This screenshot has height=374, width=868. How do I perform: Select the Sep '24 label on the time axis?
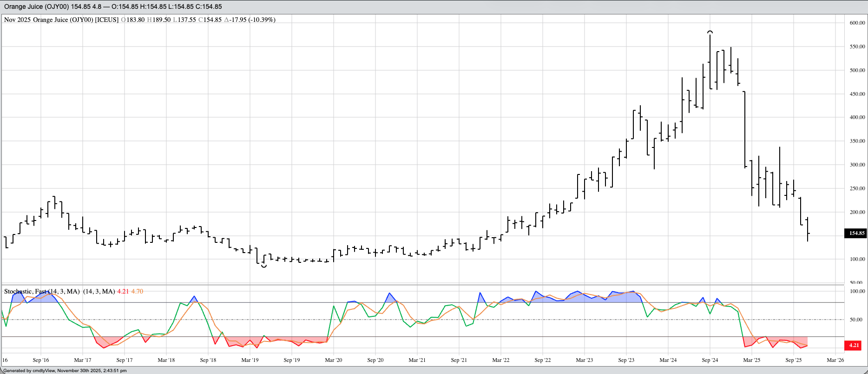pos(710,360)
